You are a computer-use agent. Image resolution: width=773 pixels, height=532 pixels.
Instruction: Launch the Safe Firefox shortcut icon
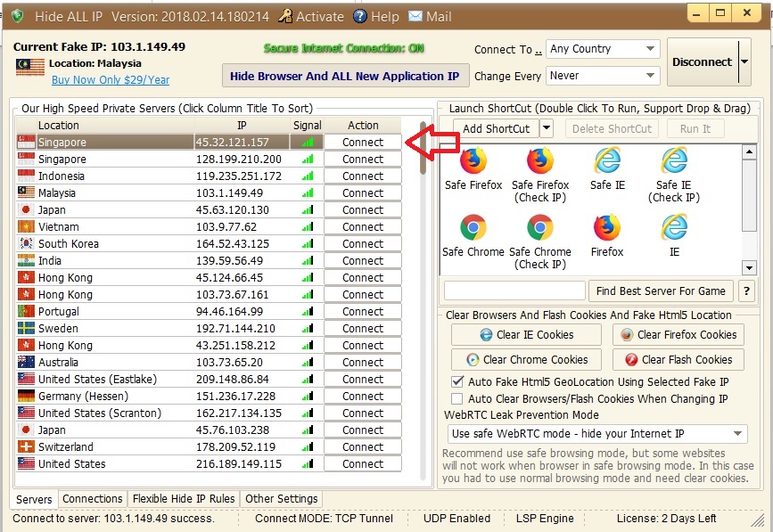coord(473,160)
